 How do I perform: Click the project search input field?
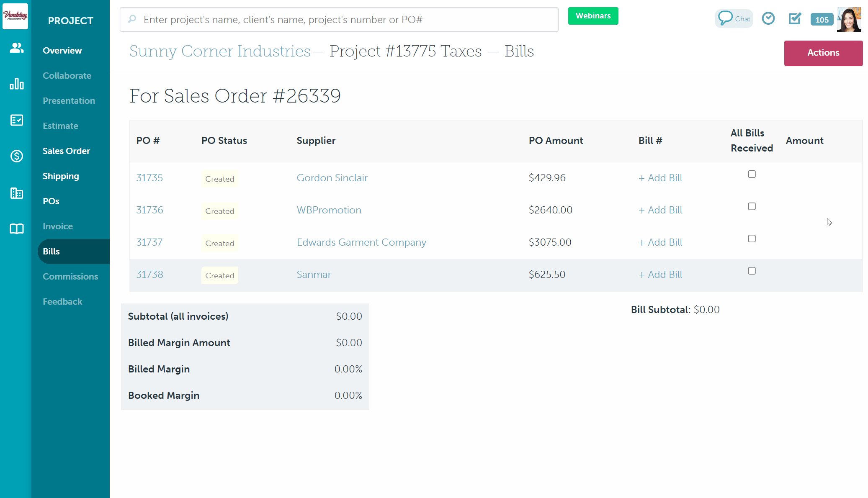coord(339,19)
